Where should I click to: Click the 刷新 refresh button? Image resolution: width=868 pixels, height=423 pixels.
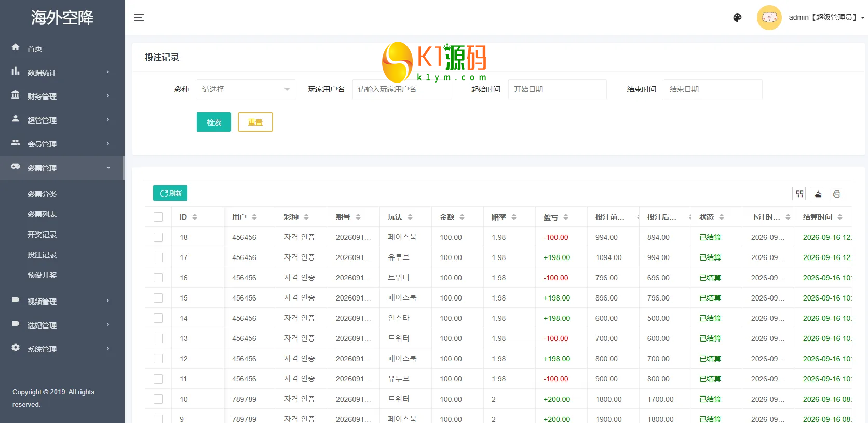tap(170, 193)
